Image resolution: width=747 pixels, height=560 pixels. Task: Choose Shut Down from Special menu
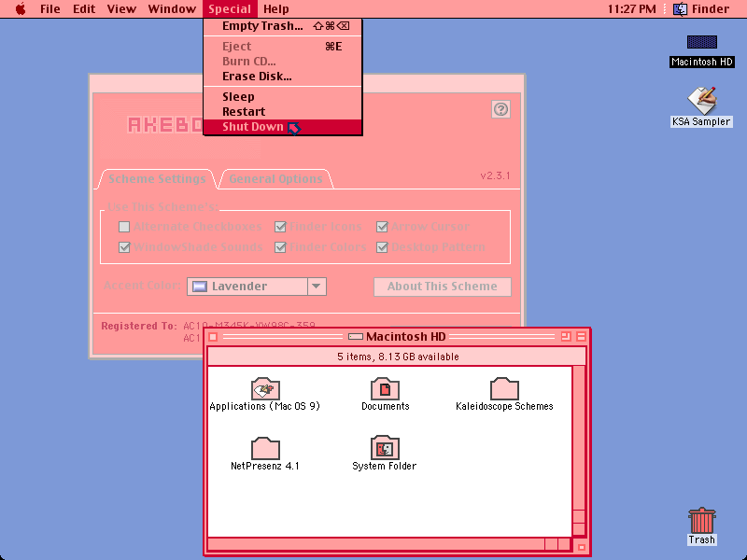283,127
